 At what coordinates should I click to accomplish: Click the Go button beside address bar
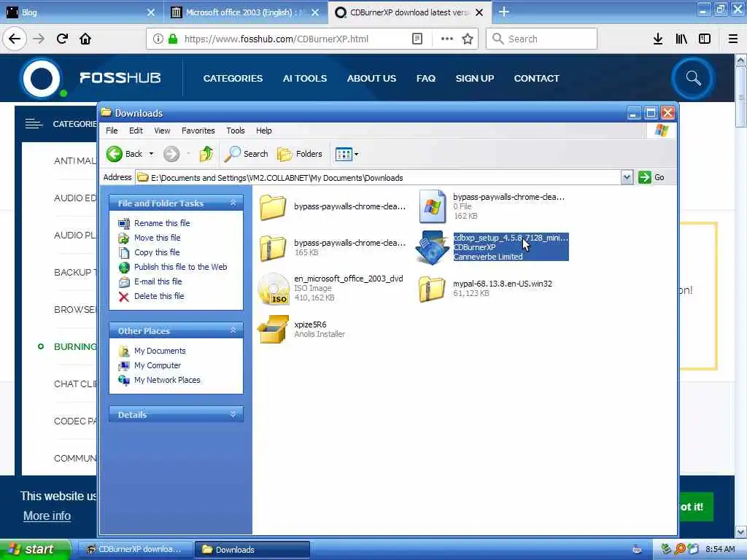(651, 177)
